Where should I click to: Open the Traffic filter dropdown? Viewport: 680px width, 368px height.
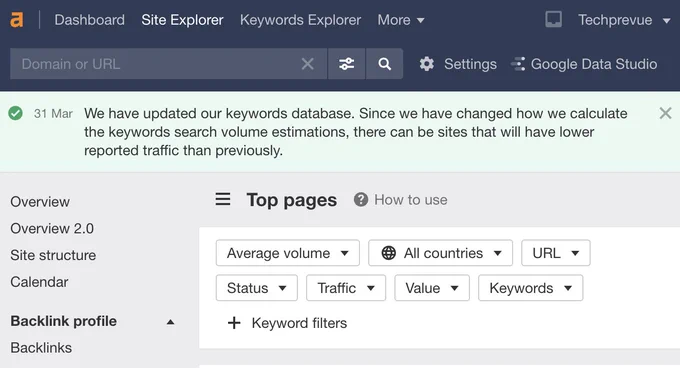click(346, 288)
